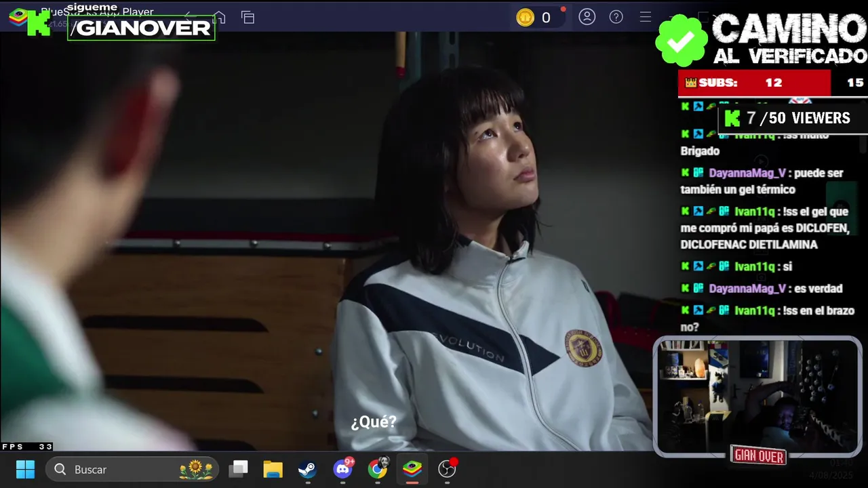Click the '¿Qué?' subtitle text

373,422
